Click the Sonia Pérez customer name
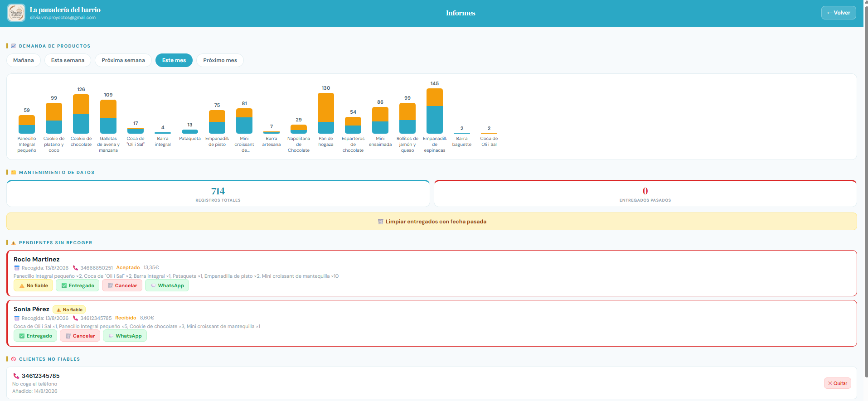 [31, 309]
